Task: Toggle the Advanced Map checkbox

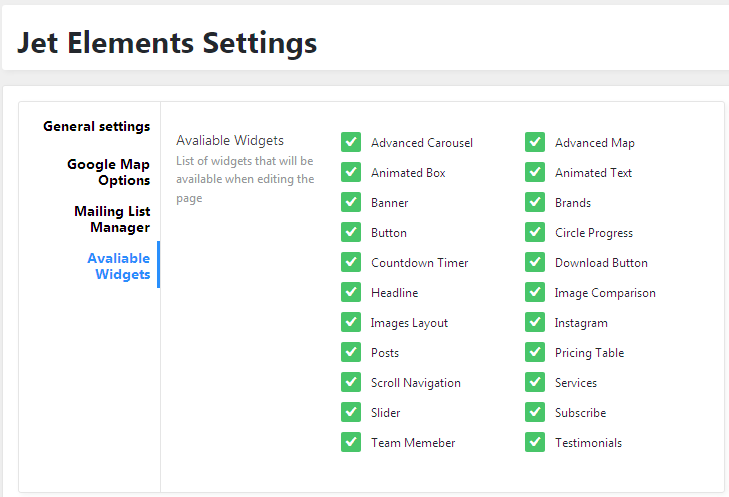Action: tap(535, 142)
